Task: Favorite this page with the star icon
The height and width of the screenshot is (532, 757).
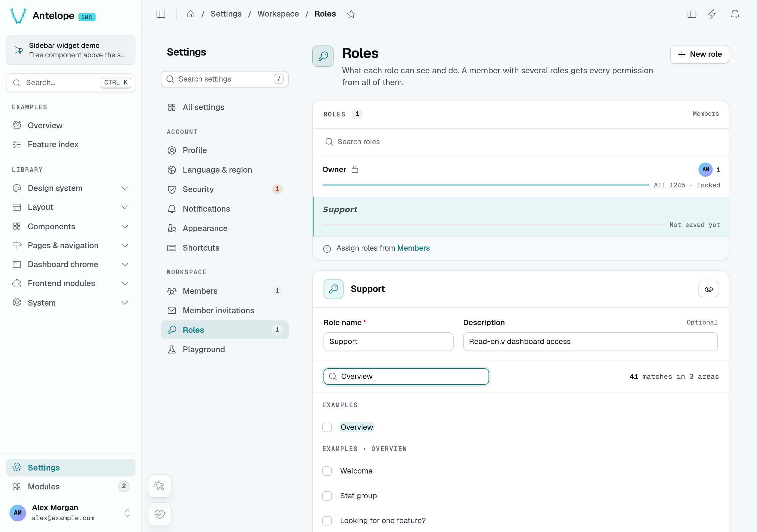Action: [351, 14]
